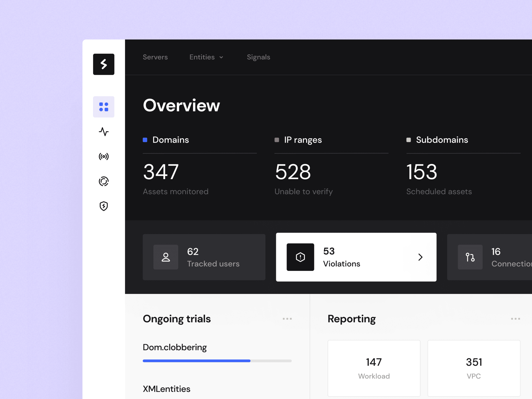Click the Ongoing trials heading
The width and height of the screenshot is (532, 399).
coord(177,319)
